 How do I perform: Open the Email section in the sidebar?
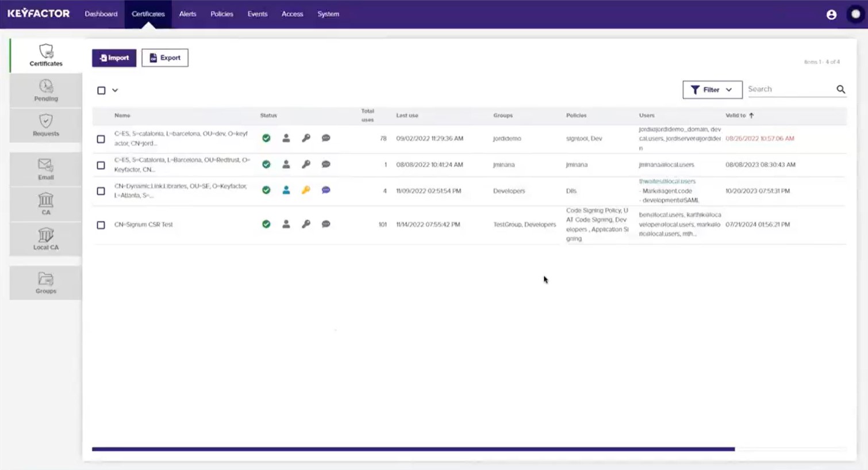tap(45, 169)
